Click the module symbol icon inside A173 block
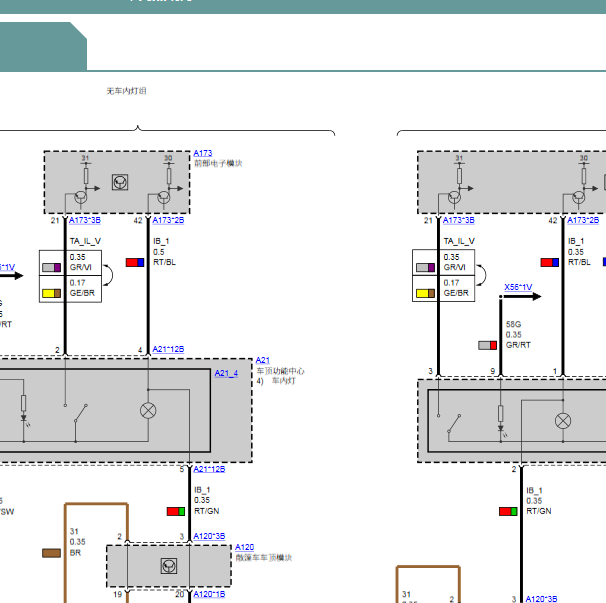The width and height of the screenshot is (606, 603). point(120,182)
